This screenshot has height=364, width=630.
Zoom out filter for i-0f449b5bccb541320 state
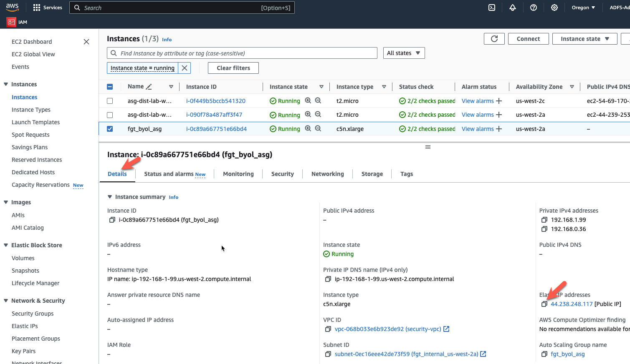click(318, 100)
